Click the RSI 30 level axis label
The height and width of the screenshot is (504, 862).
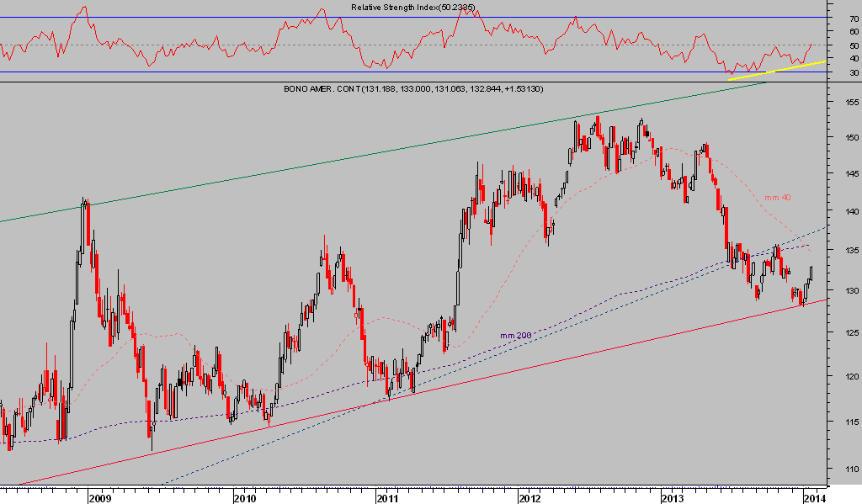[x=854, y=73]
